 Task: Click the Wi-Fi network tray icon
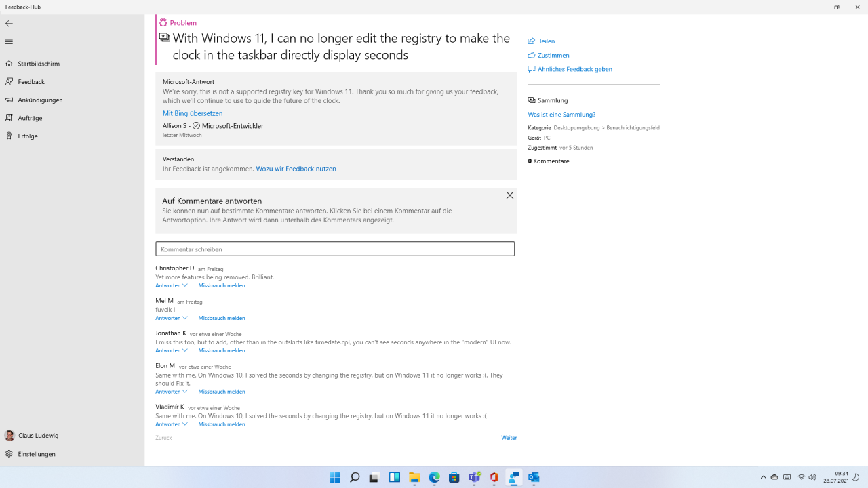tap(802, 477)
